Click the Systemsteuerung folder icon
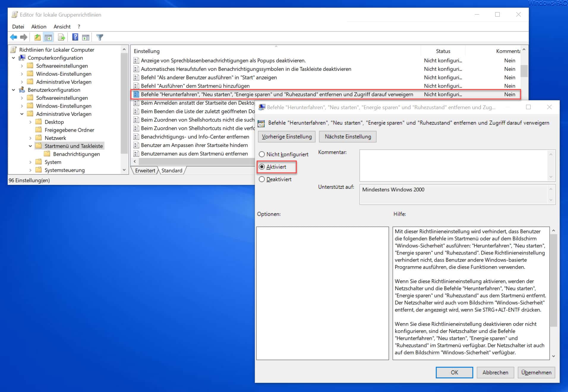This screenshot has height=392, width=568. coord(39,170)
